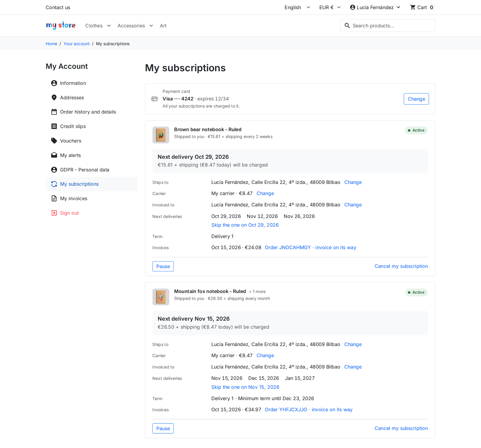Pause the Brown bear notebook subscription
481x448 pixels.
click(x=163, y=266)
